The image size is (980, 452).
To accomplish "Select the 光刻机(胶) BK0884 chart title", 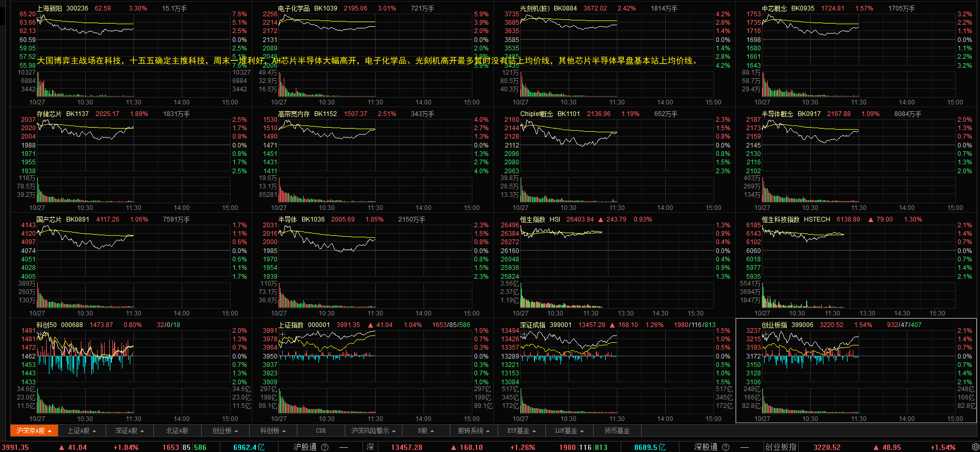I will coord(549,8).
